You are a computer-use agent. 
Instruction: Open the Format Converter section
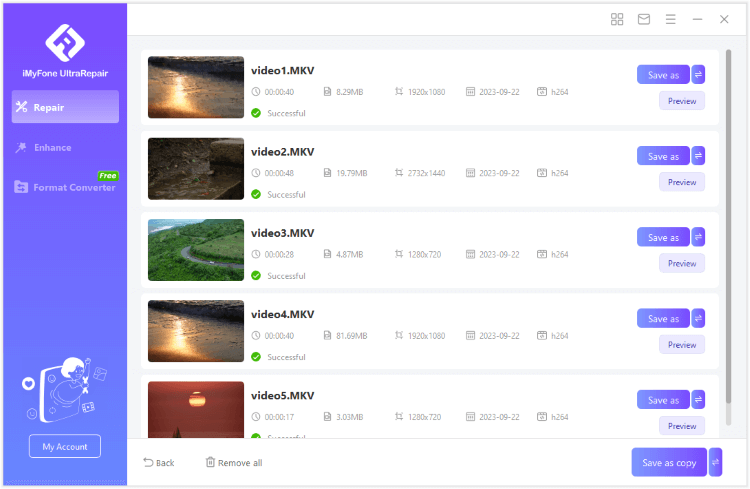pos(65,187)
